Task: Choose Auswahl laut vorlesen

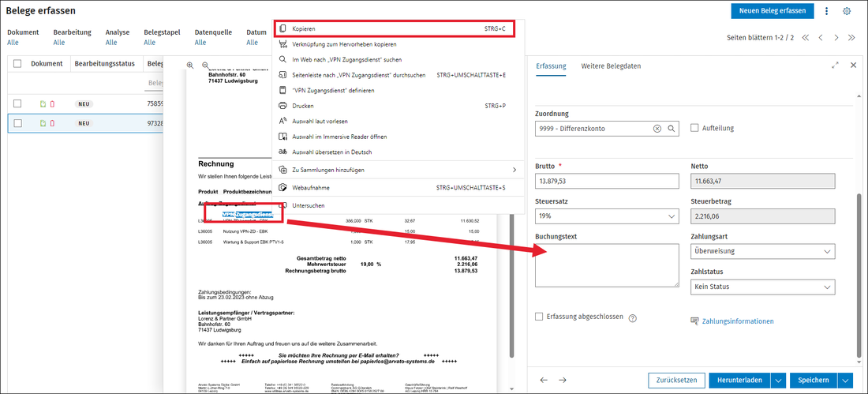Action: [x=398, y=121]
